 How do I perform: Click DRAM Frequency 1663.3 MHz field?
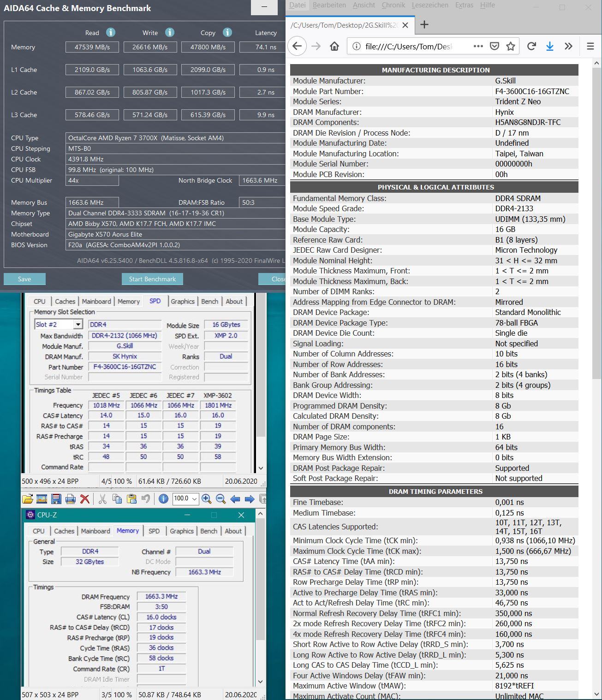coord(161,596)
